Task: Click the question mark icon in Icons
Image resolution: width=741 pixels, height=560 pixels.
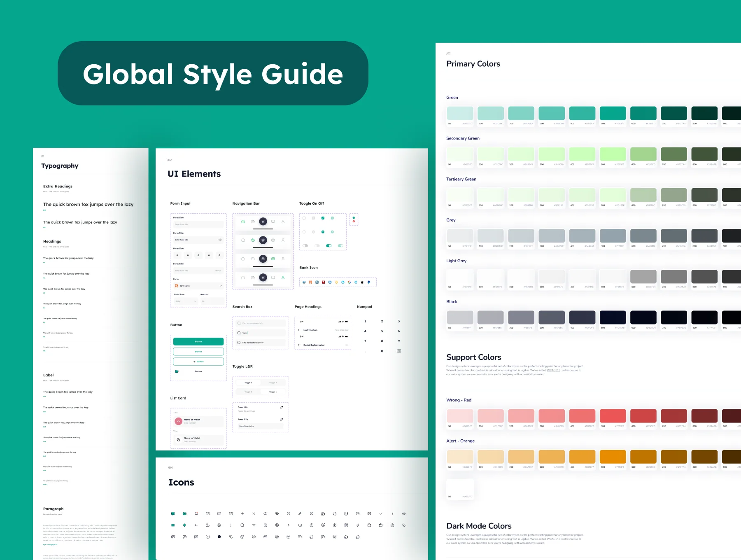Action: [392, 513]
